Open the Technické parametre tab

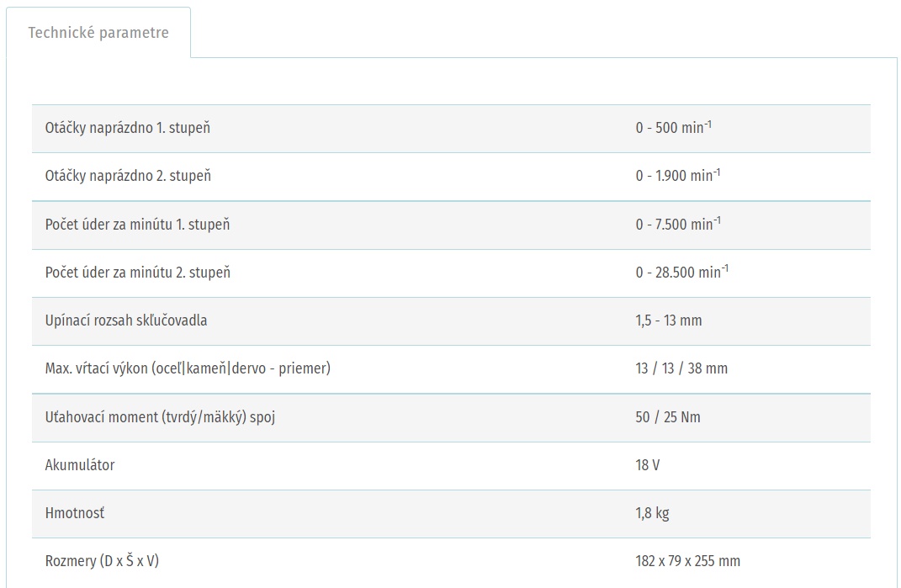(98, 33)
